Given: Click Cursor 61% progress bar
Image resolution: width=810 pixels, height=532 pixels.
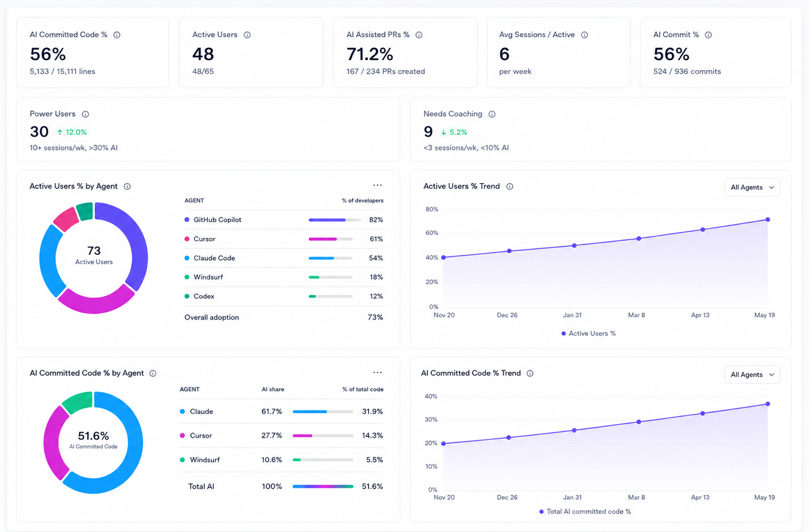Looking at the screenshot, I should click(330, 239).
